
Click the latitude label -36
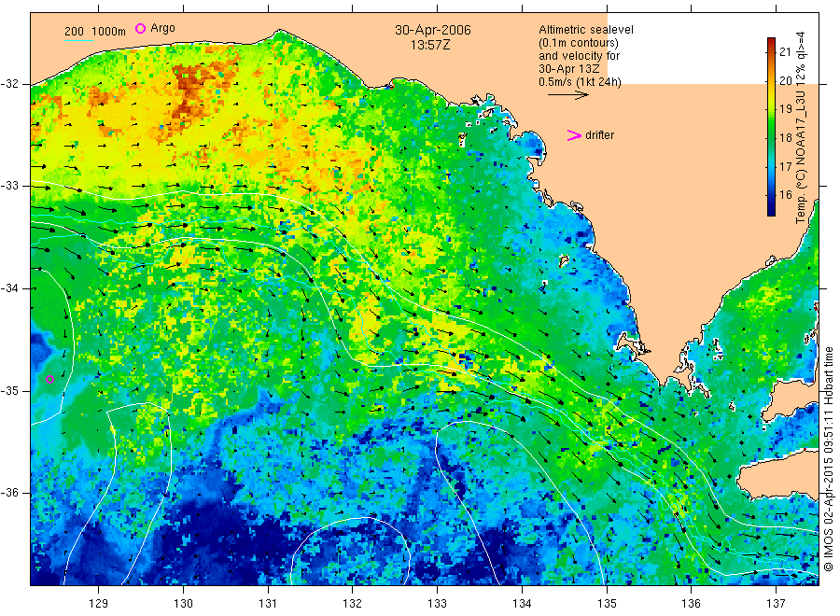point(9,492)
